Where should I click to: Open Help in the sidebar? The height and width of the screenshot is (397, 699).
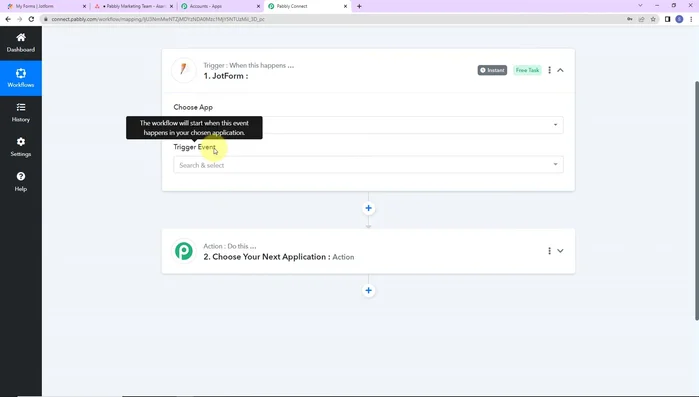coord(21,182)
